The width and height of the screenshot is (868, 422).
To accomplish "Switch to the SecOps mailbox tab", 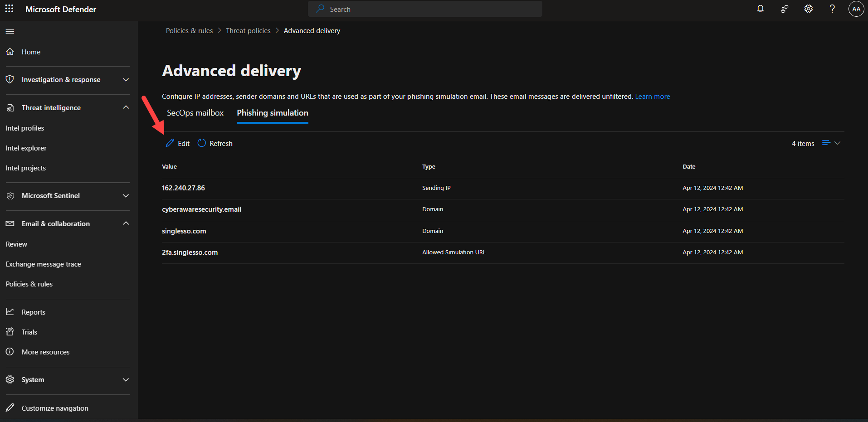I will click(x=195, y=113).
